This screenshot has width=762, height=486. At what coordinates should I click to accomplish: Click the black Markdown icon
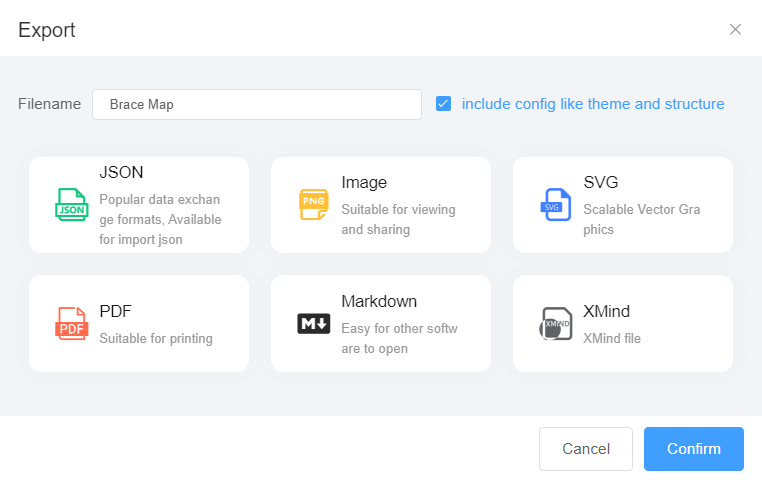(313, 324)
